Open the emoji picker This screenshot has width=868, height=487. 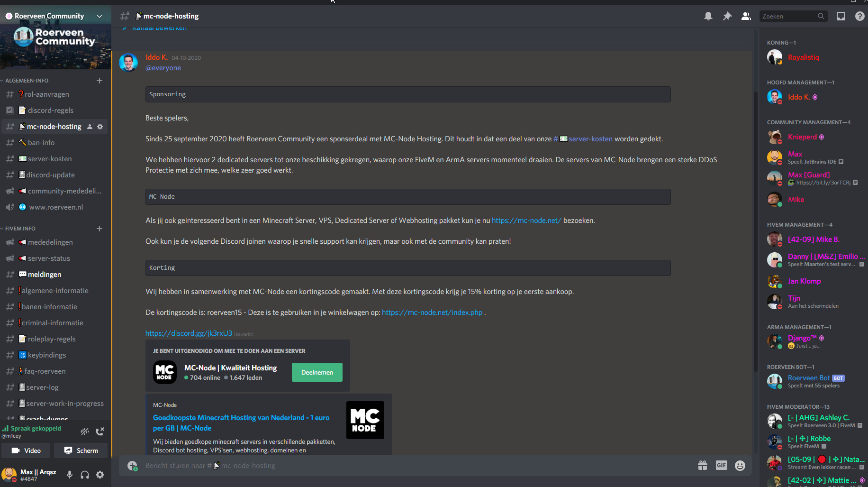[x=740, y=466]
